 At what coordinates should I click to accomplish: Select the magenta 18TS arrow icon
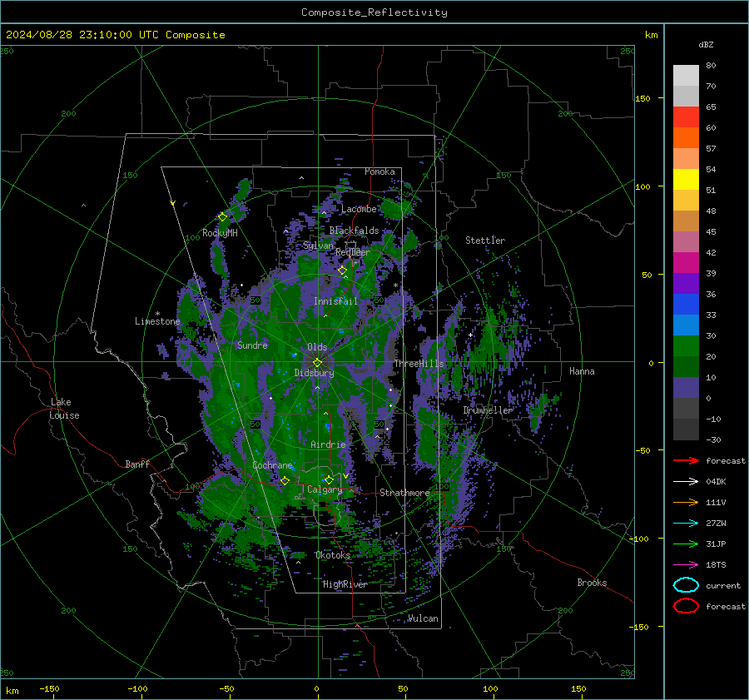686,565
